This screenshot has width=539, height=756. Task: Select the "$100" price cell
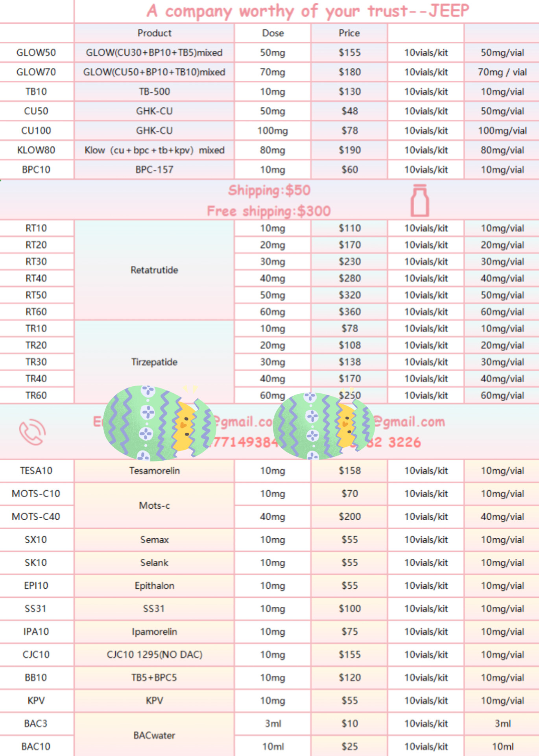coord(350,609)
